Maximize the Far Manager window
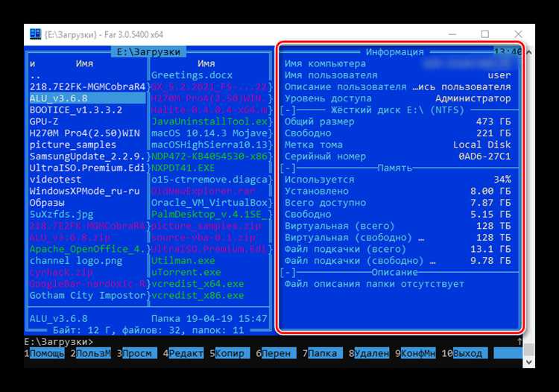 485,34
